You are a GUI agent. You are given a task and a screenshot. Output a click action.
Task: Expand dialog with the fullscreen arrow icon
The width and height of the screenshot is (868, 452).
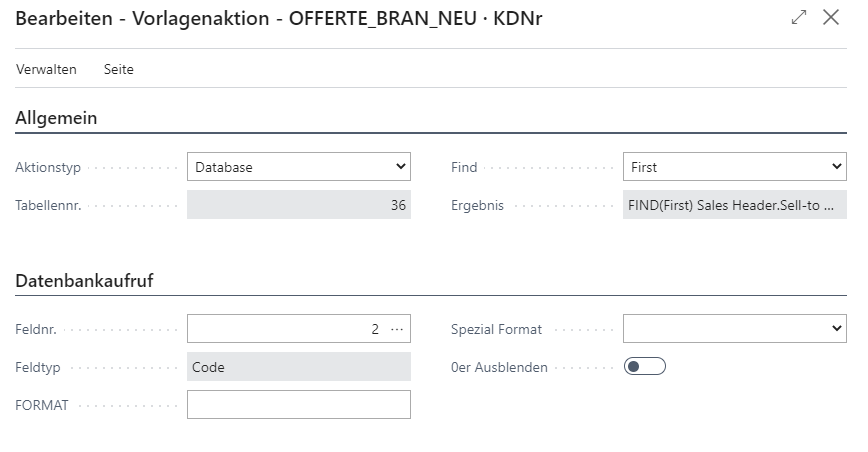tap(799, 18)
